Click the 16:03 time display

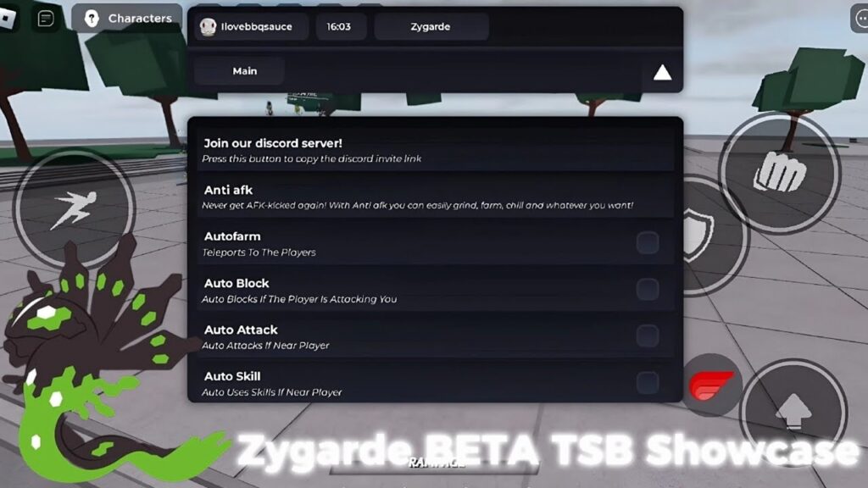point(341,26)
